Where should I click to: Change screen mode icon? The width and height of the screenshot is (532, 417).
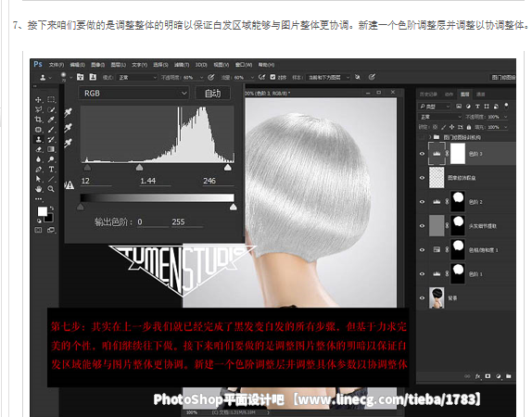click(x=51, y=230)
